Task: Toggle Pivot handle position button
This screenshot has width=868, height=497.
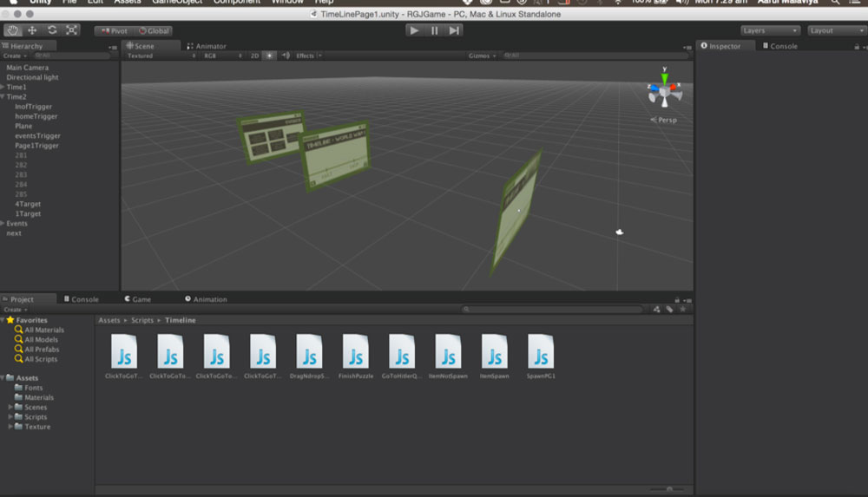Action: (x=113, y=31)
